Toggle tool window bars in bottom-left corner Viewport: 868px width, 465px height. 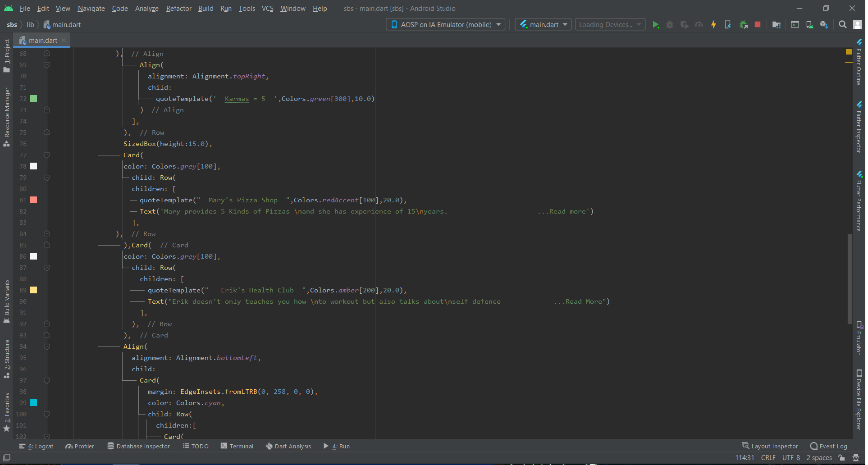(7, 458)
